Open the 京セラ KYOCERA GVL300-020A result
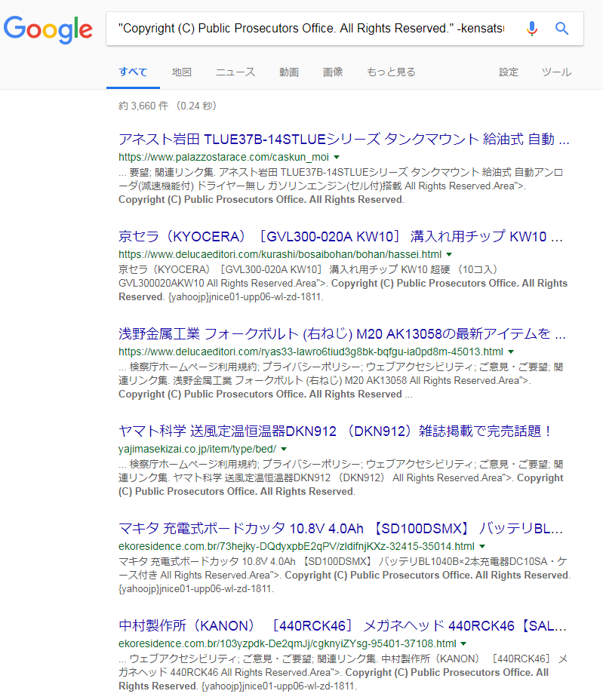This screenshot has width=603, height=700. tap(340, 236)
